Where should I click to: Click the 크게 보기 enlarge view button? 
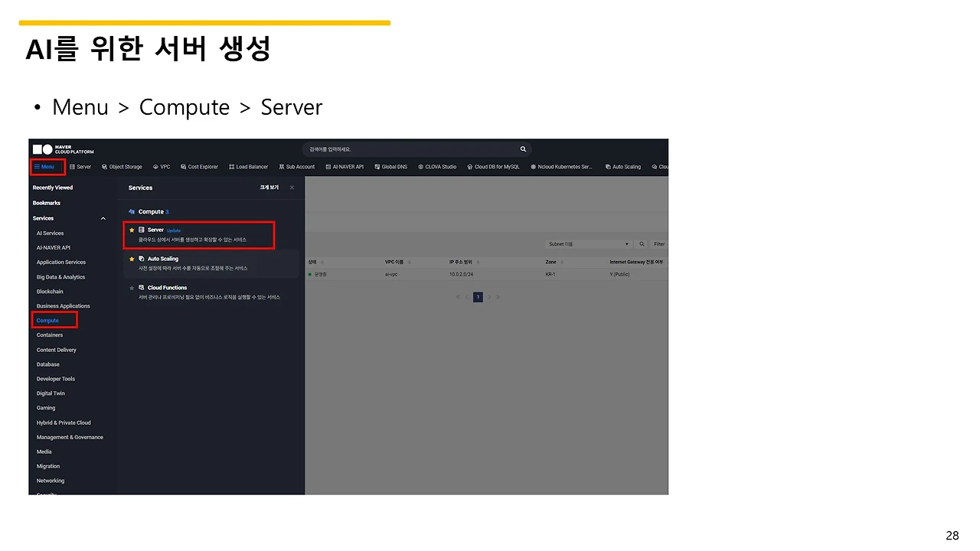point(269,187)
